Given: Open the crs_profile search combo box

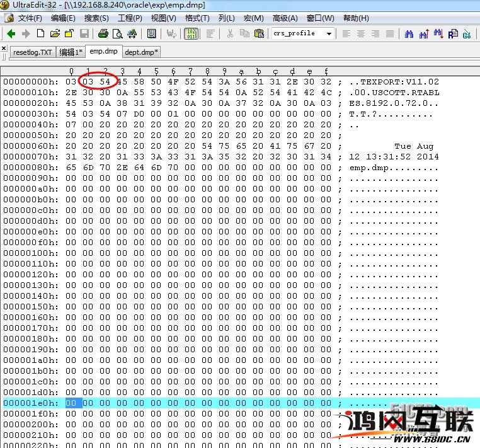Looking at the screenshot, I should [x=329, y=33].
